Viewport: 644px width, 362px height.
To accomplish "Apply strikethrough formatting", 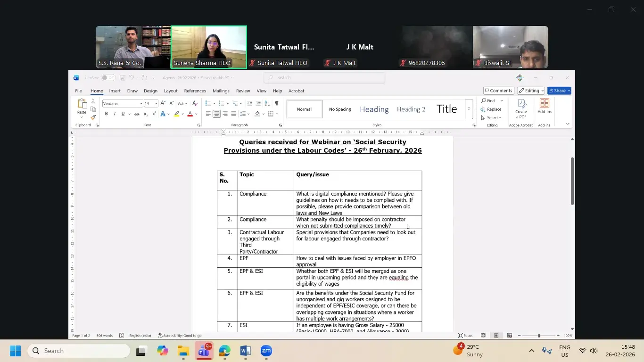I will [x=137, y=114].
